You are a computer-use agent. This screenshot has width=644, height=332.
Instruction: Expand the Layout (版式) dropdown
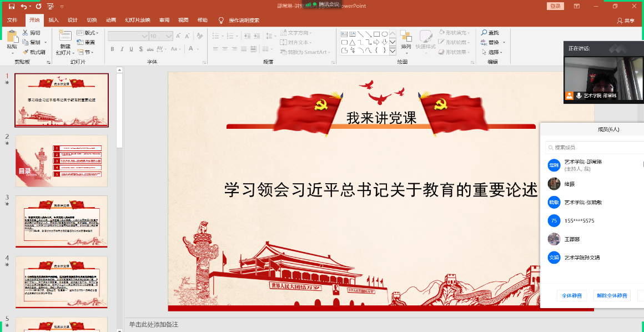(88, 33)
